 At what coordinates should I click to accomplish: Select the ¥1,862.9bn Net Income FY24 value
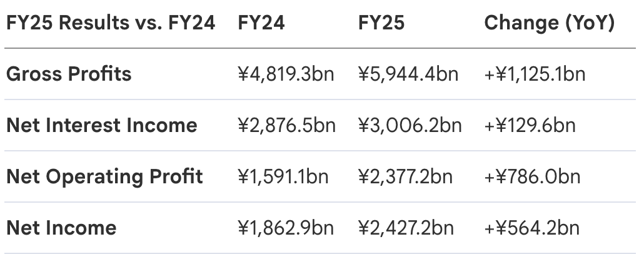pos(286,228)
